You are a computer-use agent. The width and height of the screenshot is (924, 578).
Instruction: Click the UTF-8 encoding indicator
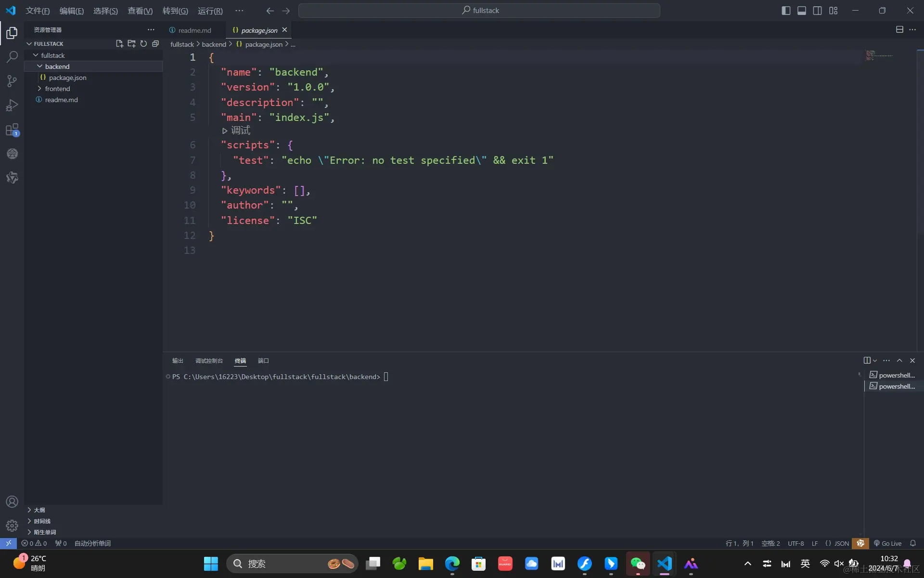click(x=796, y=543)
